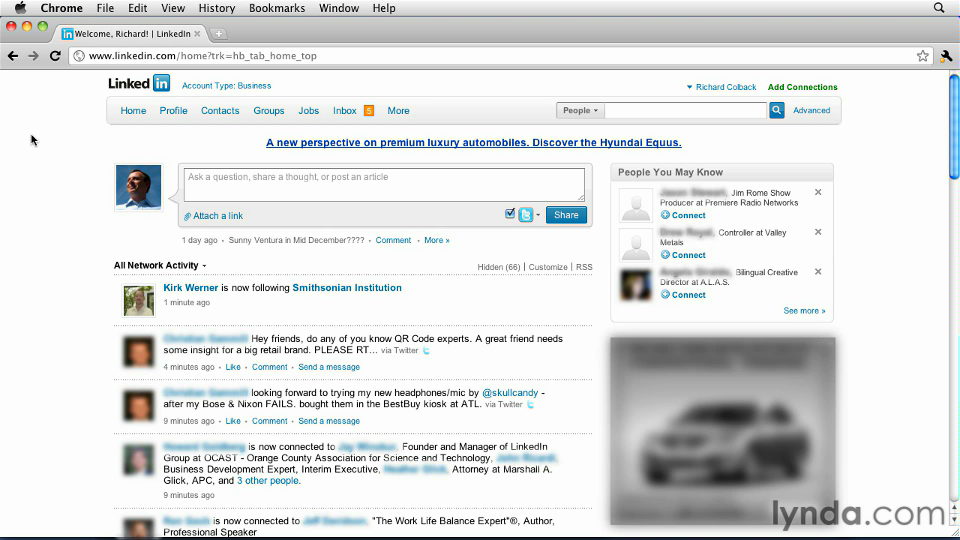This screenshot has width=960, height=540.
Task: Open the Chrome menu
Action: (61, 8)
